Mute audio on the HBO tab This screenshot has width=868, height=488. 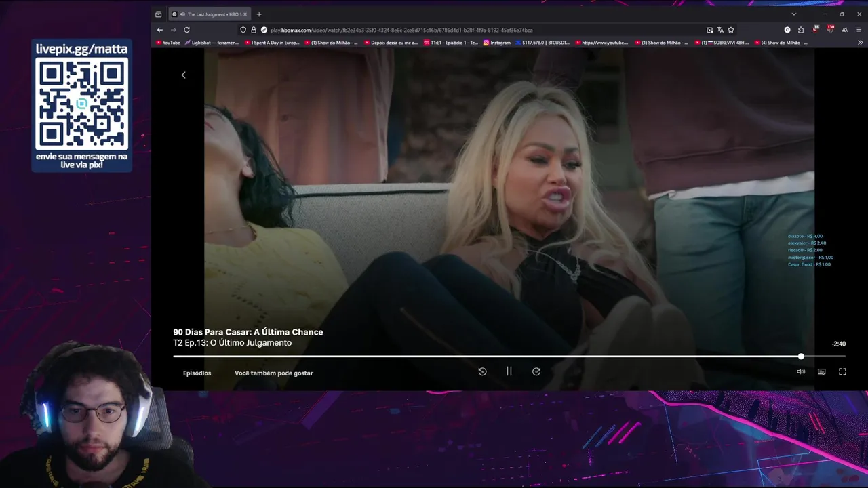(182, 14)
